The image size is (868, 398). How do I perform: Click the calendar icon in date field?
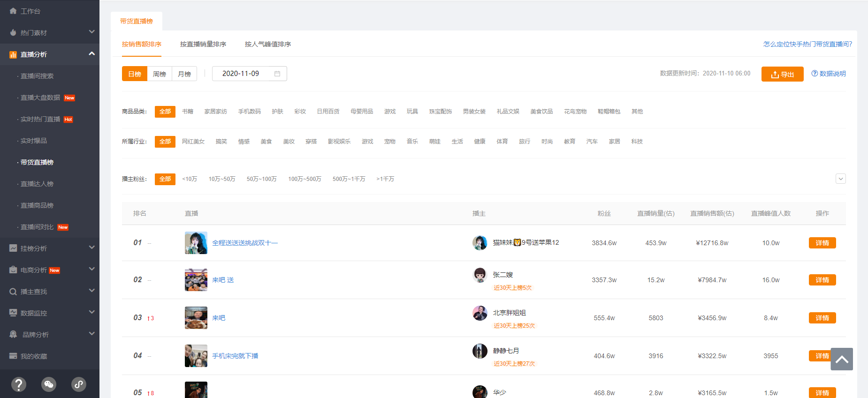coord(277,74)
